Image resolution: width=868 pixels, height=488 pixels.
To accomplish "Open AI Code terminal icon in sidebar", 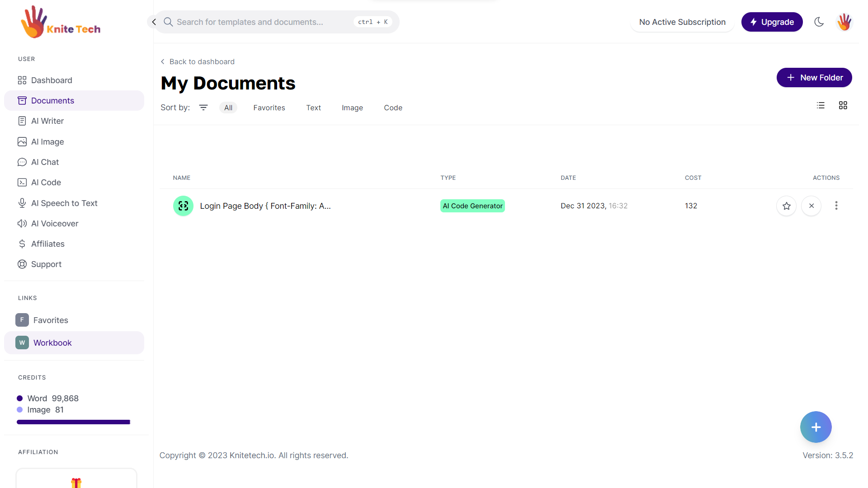I will coord(22,183).
